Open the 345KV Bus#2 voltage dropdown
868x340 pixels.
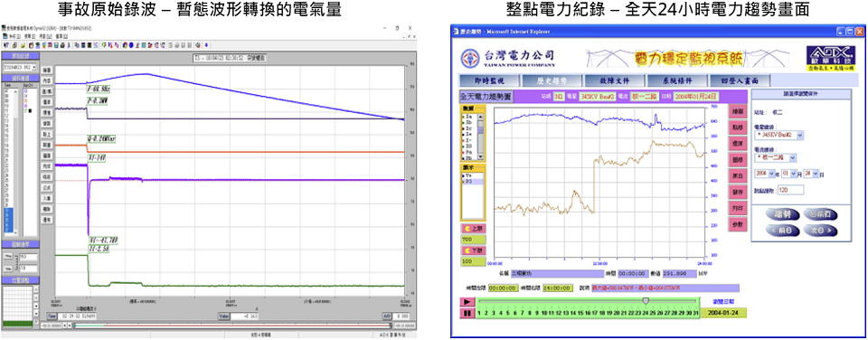(779, 135)
